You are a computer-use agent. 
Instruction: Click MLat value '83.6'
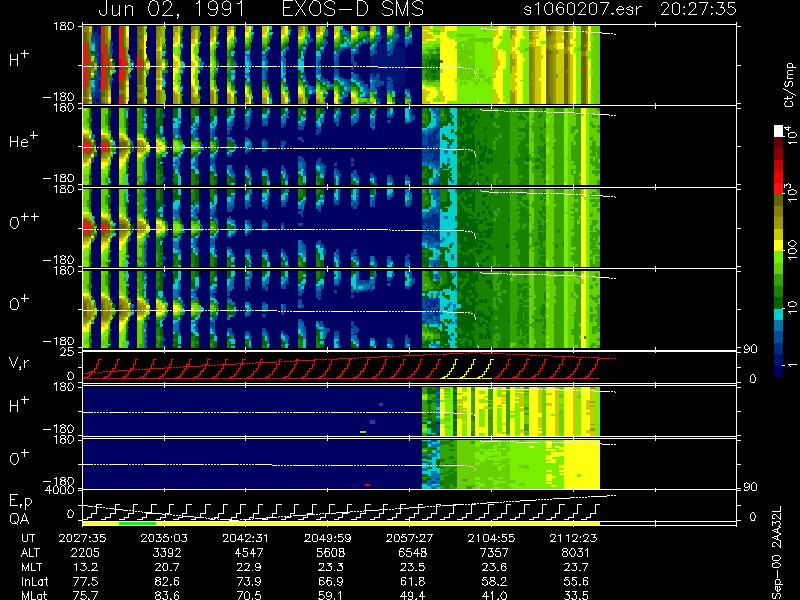167,595
